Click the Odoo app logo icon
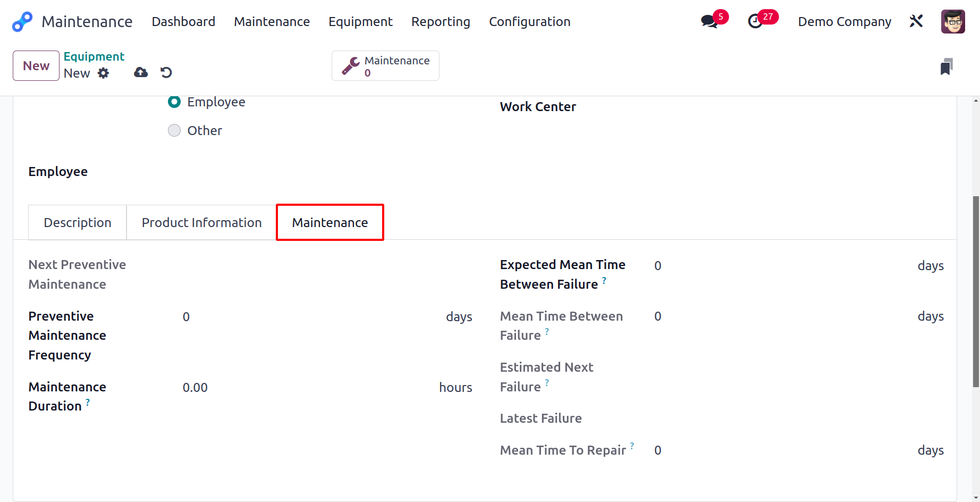 [22, 22]
